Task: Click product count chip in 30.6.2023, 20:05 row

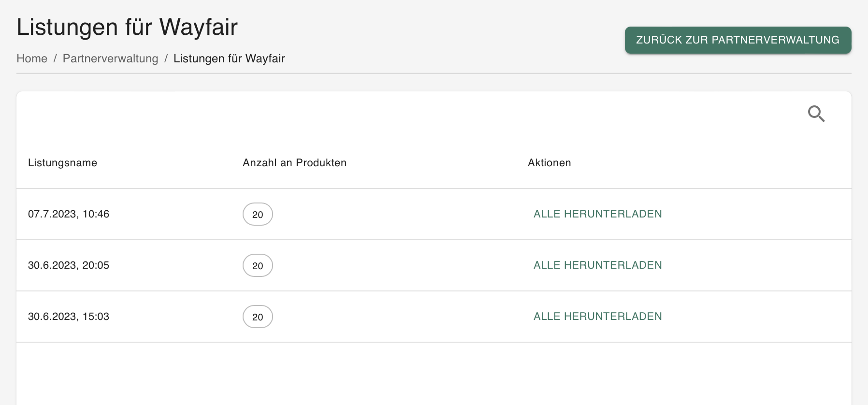Action: (258, 265)
